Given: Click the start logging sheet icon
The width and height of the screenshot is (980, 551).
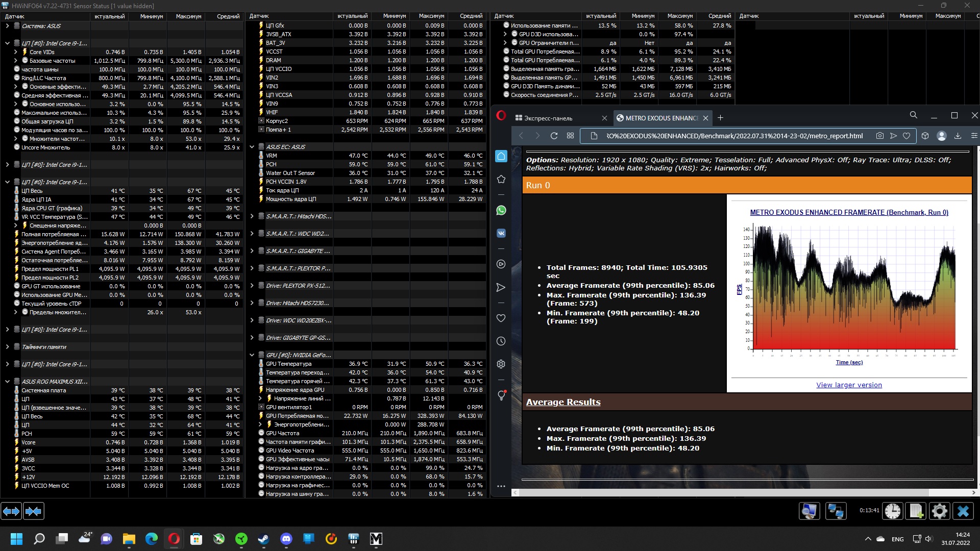Looking at the screenshot, I should pos(916,511).
